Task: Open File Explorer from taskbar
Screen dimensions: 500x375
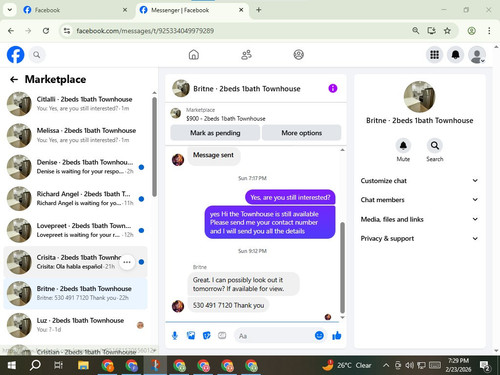Action: (83, 366)
